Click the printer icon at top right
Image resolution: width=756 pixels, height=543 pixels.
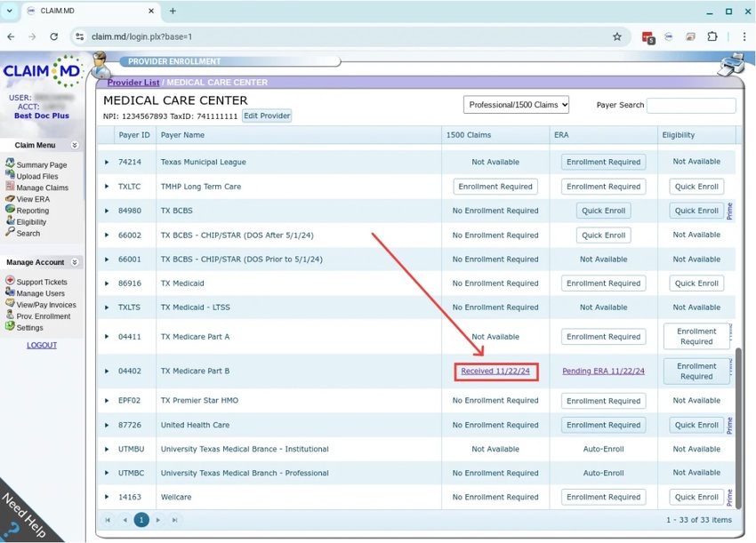[731, 65]
